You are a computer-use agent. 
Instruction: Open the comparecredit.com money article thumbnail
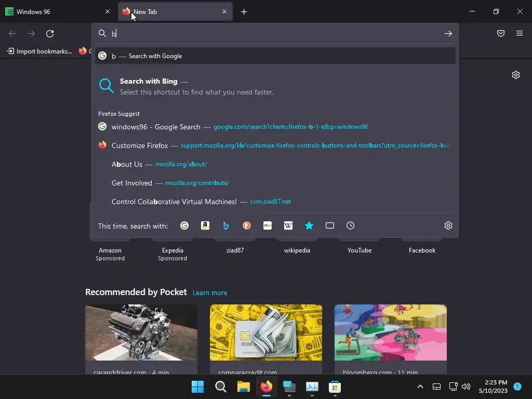(x=266, y=332)
